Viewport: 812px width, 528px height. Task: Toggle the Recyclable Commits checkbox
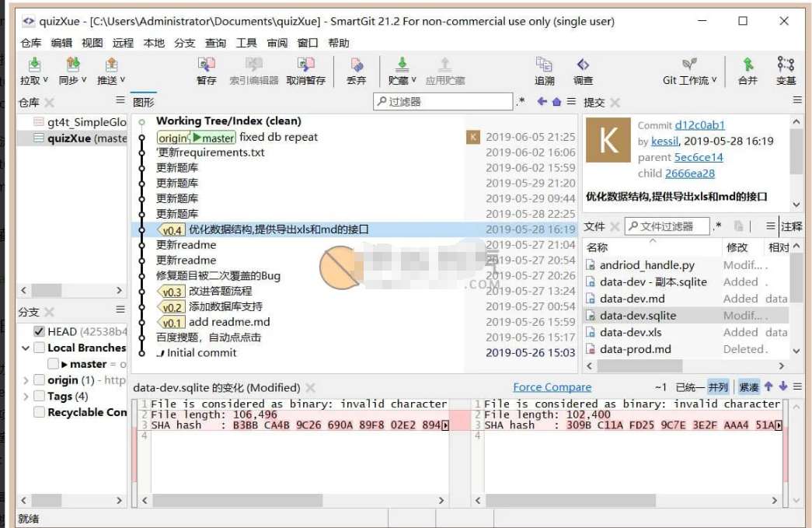coord(39,412)
